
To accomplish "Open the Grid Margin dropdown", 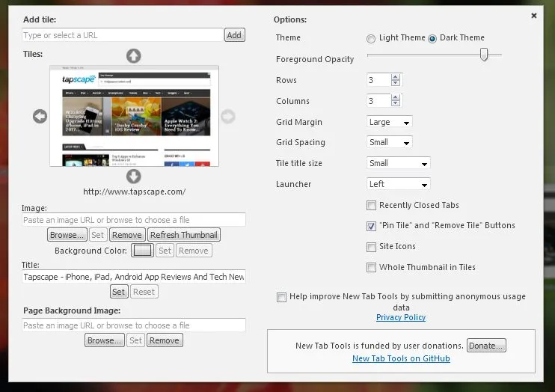I will coord(390,122).
